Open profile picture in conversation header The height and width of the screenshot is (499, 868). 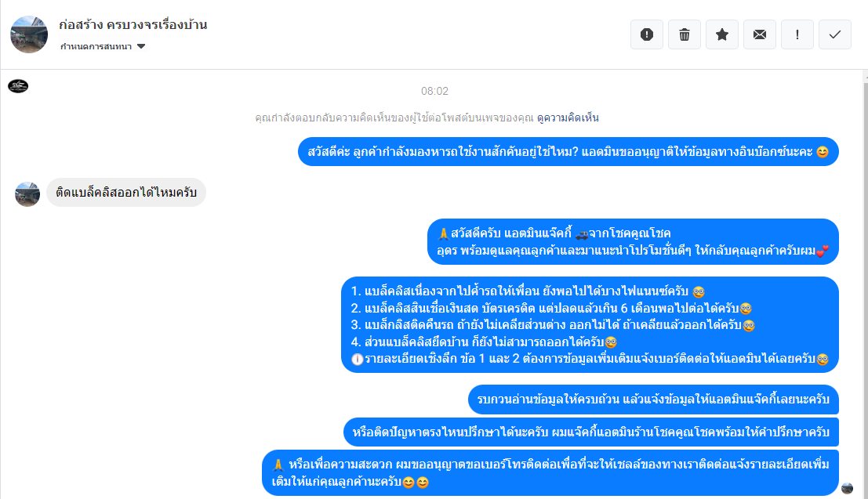click(x=29, y=34)
